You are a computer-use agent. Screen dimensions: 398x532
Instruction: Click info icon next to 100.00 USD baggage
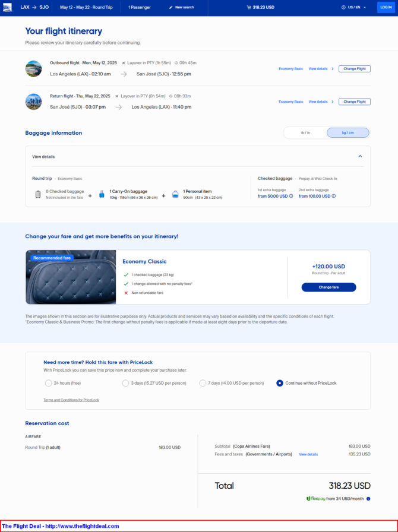pos(333,196)
